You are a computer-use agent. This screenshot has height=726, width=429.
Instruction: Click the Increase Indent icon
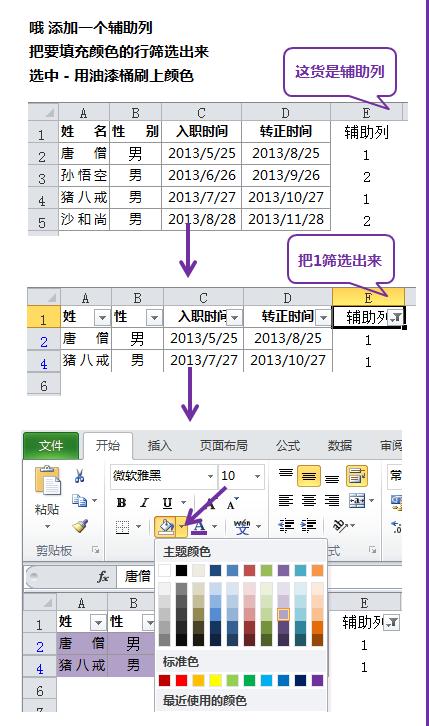(x=309, y=526)
